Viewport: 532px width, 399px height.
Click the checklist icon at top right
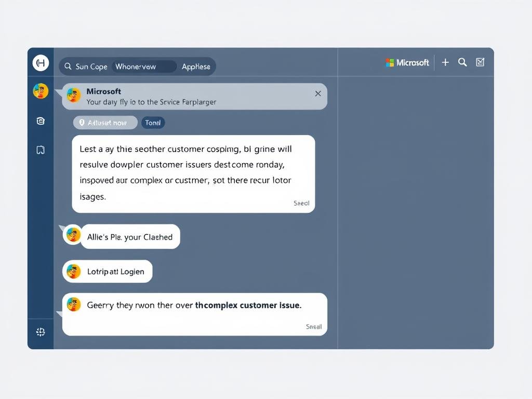tap(480, 62)
